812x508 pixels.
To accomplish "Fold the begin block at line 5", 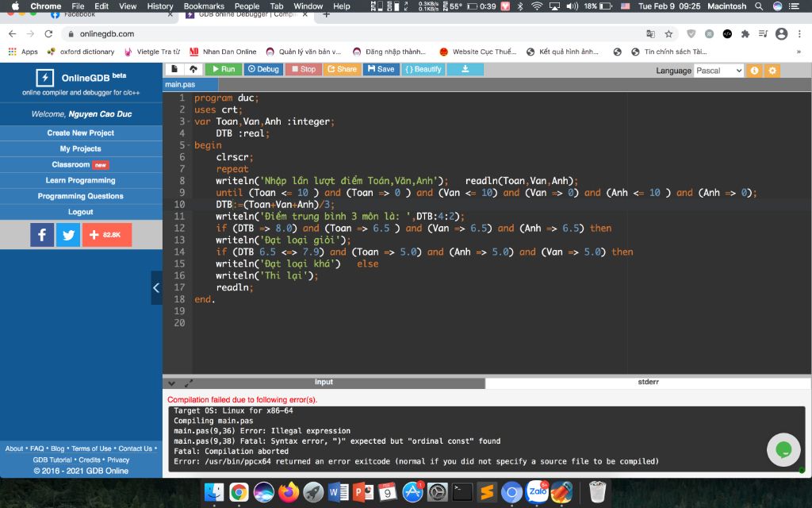I will point(189,146).
